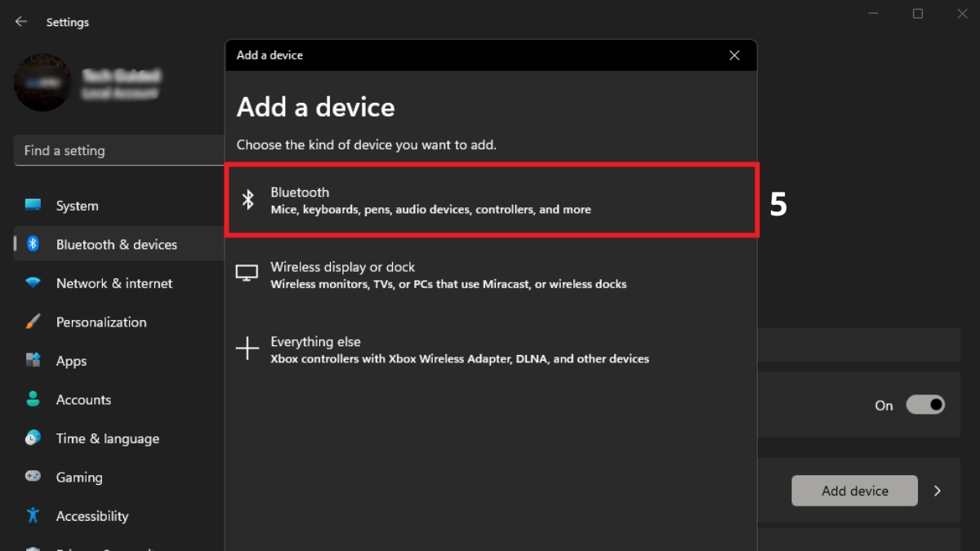Click the Gaming controller icon
This screenshot has height=551, width=980.
[33, 477]
